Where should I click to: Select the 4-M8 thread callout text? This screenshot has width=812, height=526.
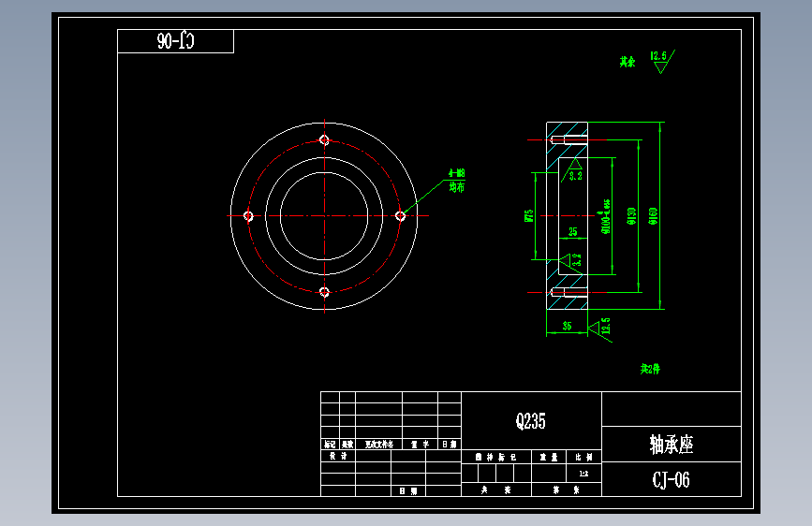[x=457, y=173]
